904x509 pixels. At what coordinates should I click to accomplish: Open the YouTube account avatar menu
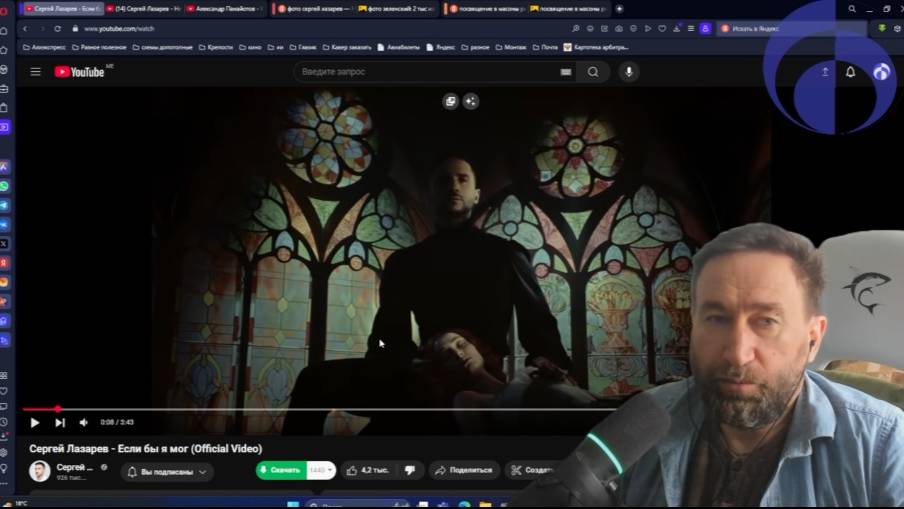click(x=882, y=72)
